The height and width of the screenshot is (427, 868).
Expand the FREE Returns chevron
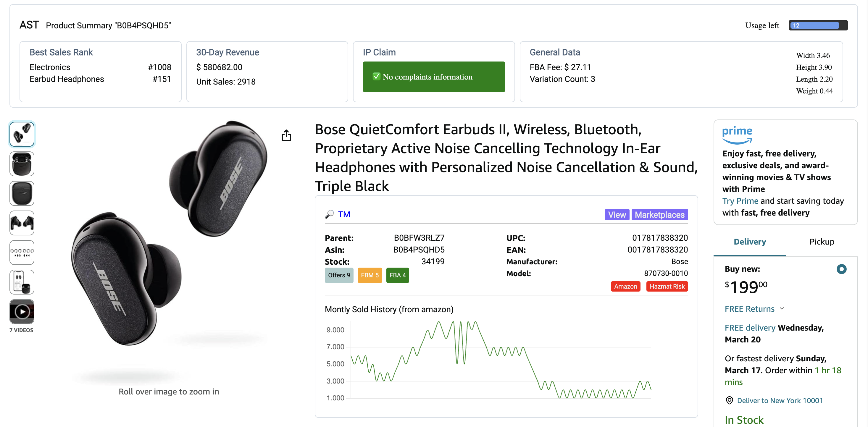pos(782,308)
